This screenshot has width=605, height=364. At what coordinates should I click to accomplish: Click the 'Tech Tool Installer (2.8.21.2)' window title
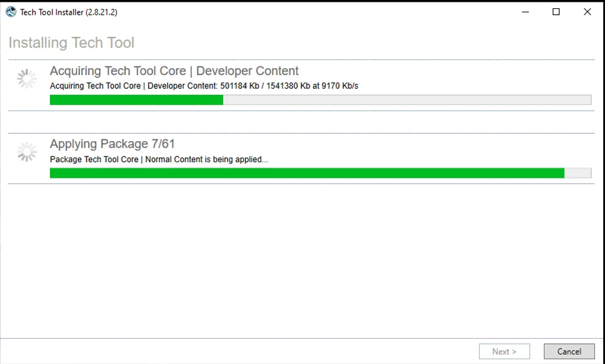[69, 12]
